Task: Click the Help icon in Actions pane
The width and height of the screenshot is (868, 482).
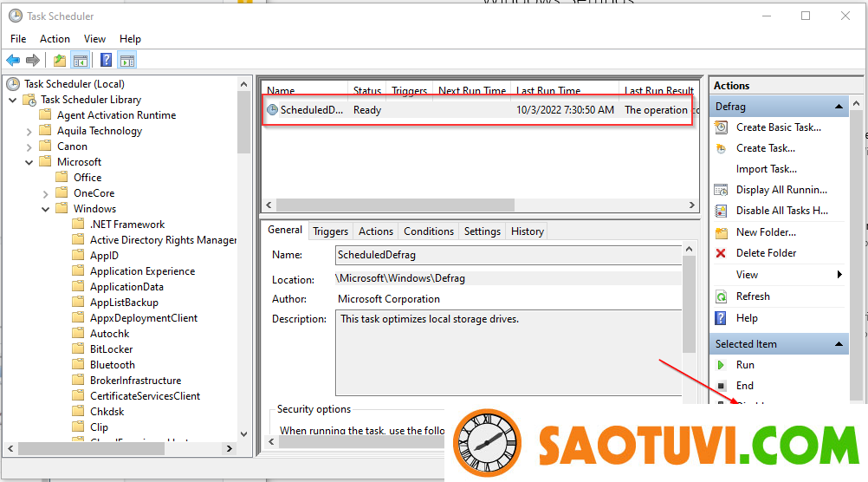Action: 721,318
